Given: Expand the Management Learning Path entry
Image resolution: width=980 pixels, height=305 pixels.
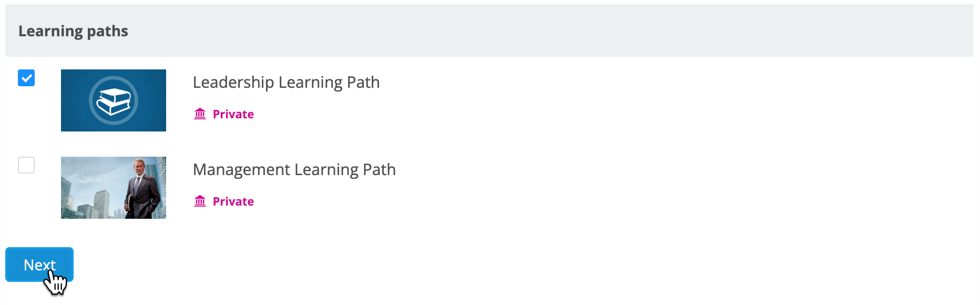Looking at the screenshot, I should click(x=294, y=169).
